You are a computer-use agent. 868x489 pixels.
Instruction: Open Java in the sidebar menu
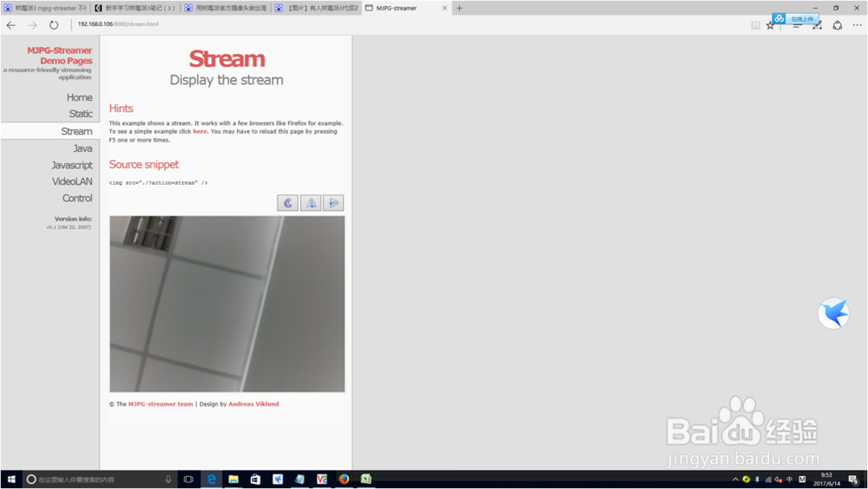click(x=82, y=149)
